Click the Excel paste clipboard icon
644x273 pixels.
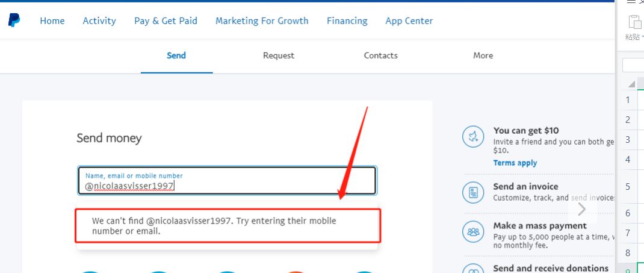point(634,22)
